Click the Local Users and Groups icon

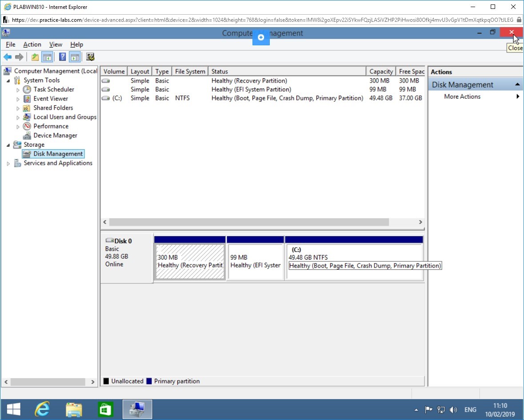click(x=27, y=117)
